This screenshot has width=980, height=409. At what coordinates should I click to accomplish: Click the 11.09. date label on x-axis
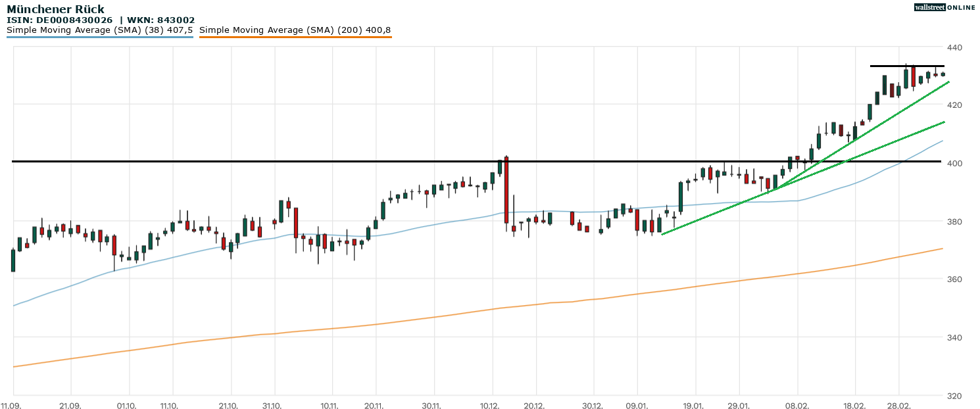tap(11, 406)
